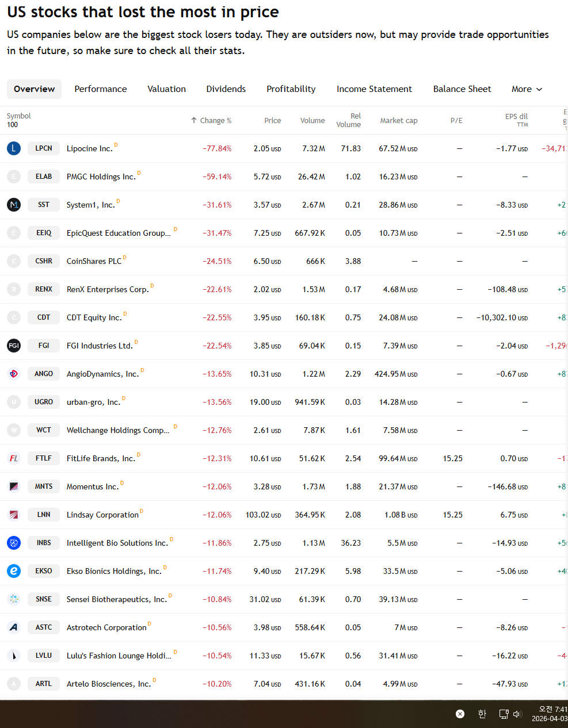Sort by EPS dil TTM column header
Image resolution: width=568 pixels, height=728 pixels.
coord(516,120)
